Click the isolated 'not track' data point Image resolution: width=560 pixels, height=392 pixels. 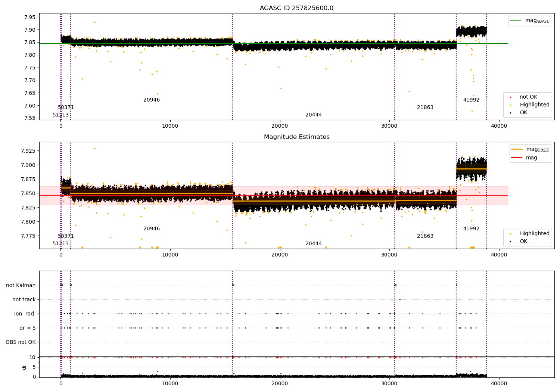400,299
